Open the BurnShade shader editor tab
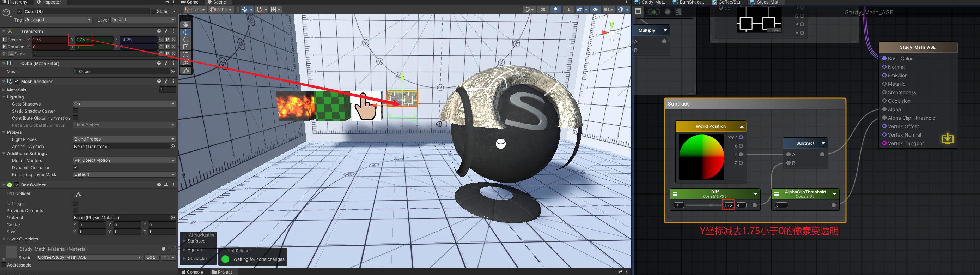Screen dimensions: 980x275 (x=689, y=2)
